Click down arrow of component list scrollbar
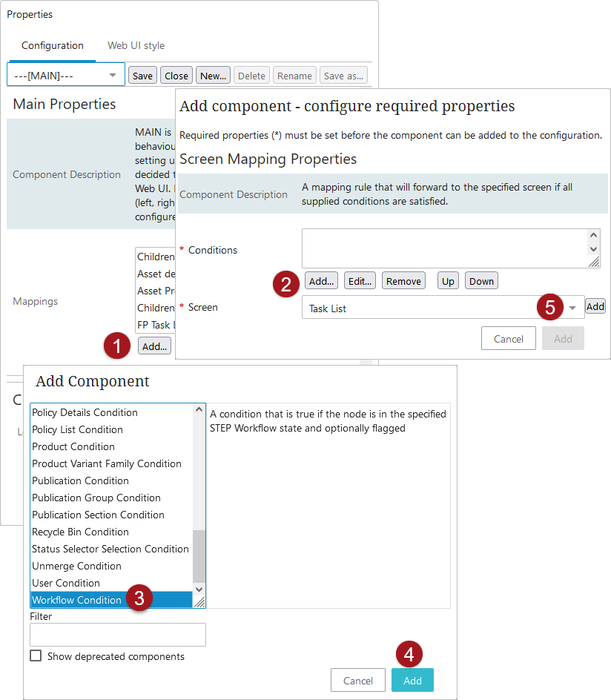 point(199,590)
